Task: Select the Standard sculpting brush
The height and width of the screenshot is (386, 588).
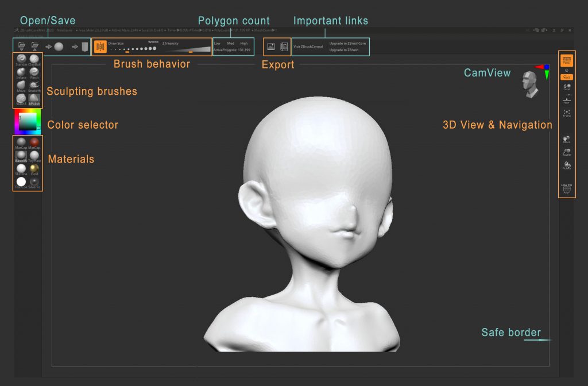Action: click(21, 59)
